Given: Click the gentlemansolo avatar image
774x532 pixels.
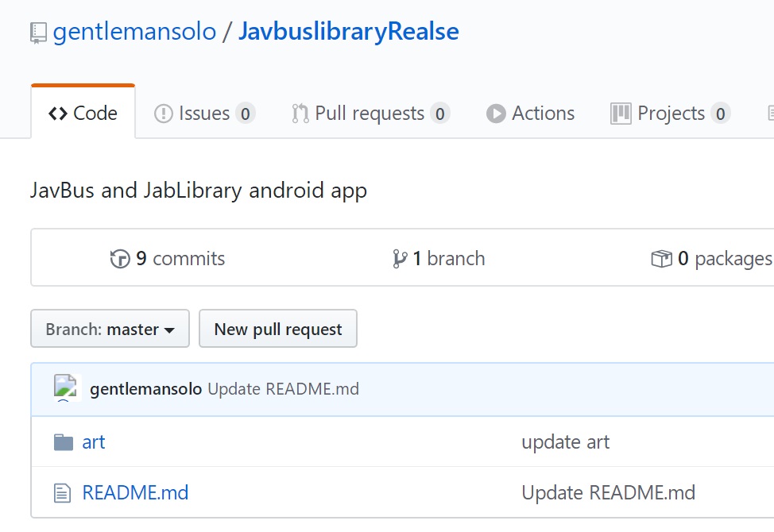Looking at the screenshot, I should (68, 388).
